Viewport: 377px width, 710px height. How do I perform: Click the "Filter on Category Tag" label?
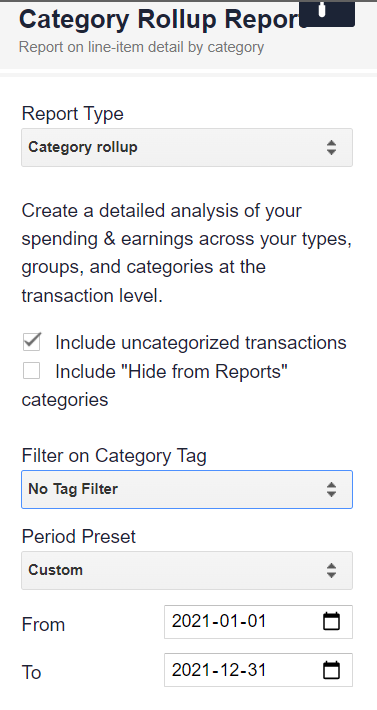pos(114,456)
